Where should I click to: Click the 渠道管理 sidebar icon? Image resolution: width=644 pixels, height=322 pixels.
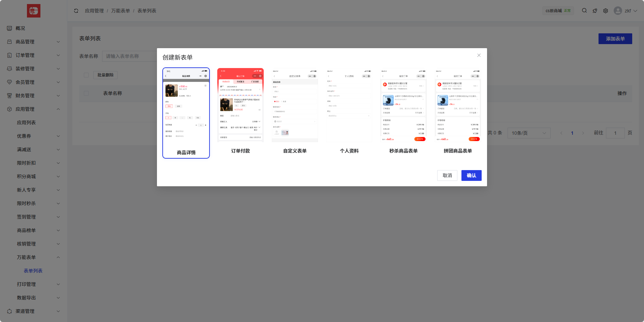click(9, 311)
